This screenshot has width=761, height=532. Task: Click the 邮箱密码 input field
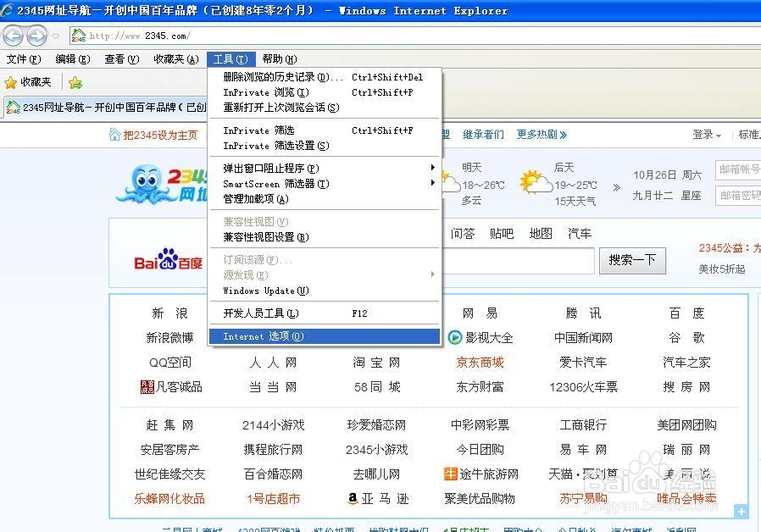tap(738, 196)
